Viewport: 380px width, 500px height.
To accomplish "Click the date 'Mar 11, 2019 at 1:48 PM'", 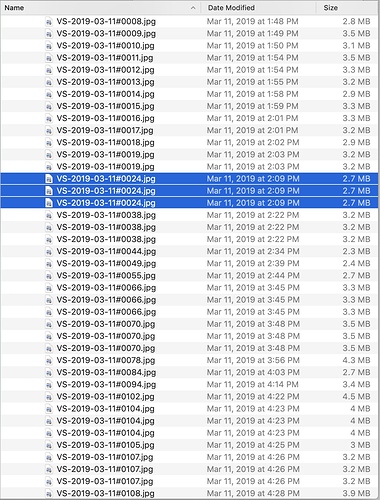I will point(252,21).
